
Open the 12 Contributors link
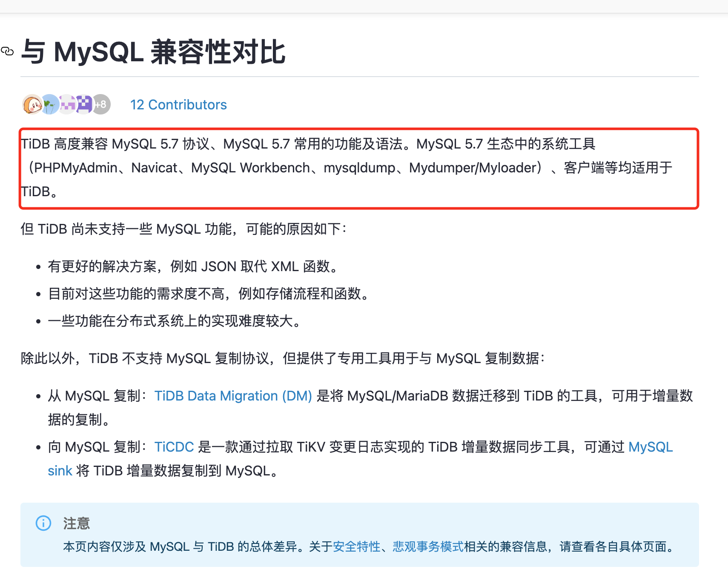(178, 105)
